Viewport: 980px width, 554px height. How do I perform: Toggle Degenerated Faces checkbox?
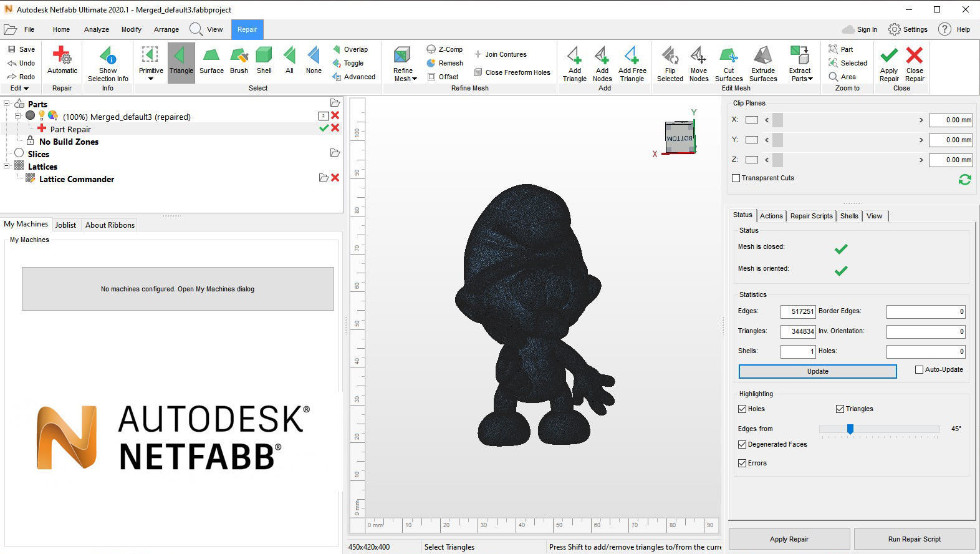[x=742, y=444]
